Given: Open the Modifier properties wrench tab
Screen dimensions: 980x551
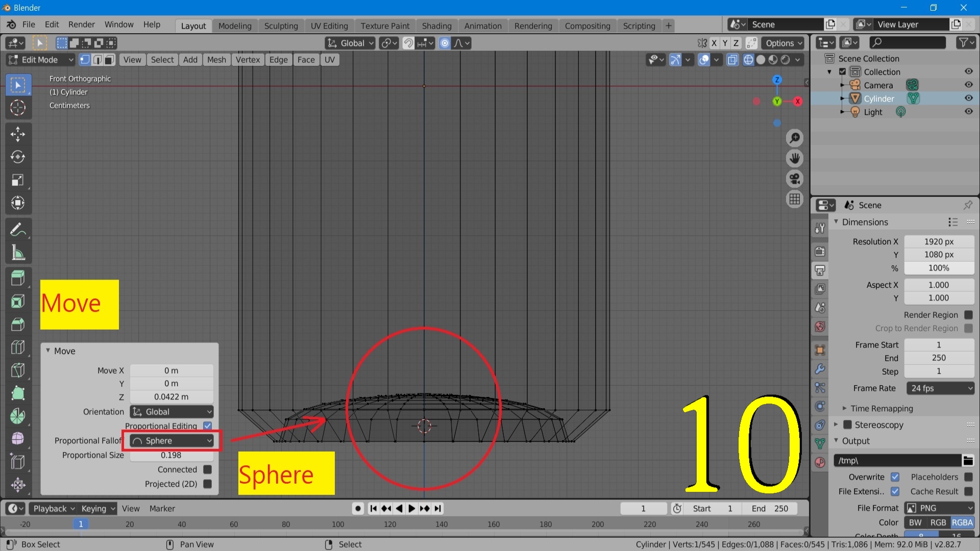Looking at the screenshot, I should (820, 369).
